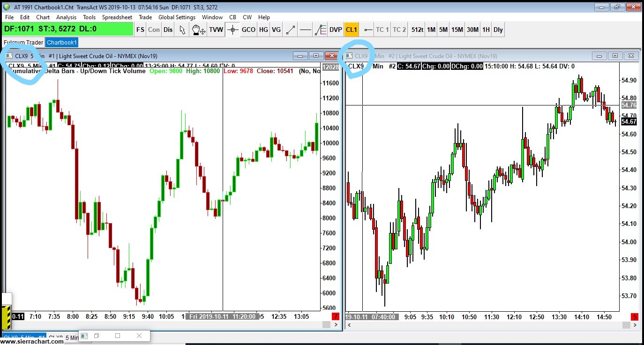The width and height of the screenshot is (644, 345).
Task: Open the File menu
Action: click(9, 17)
